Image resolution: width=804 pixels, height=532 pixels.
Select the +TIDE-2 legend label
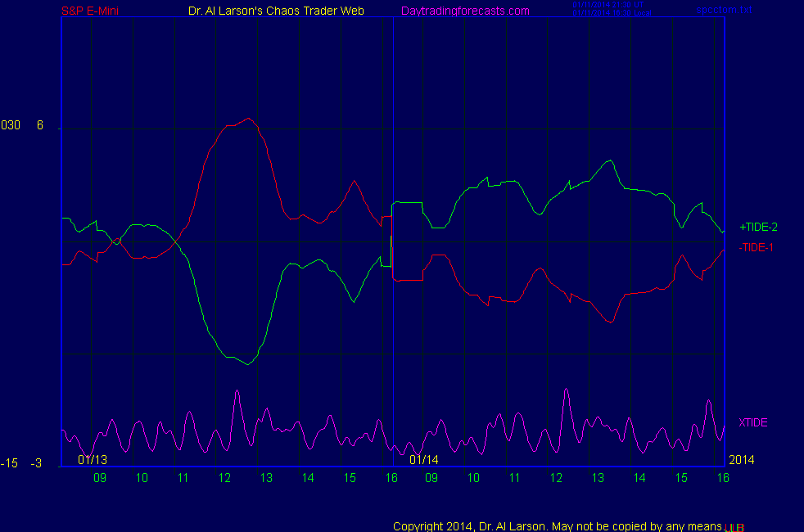click(x=758, y=227)
